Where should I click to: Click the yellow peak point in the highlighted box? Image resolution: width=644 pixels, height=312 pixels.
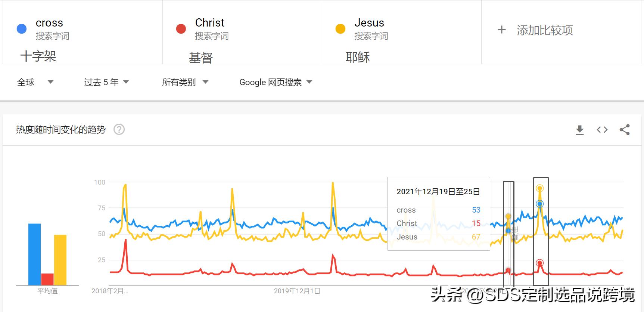click(539, 188)
